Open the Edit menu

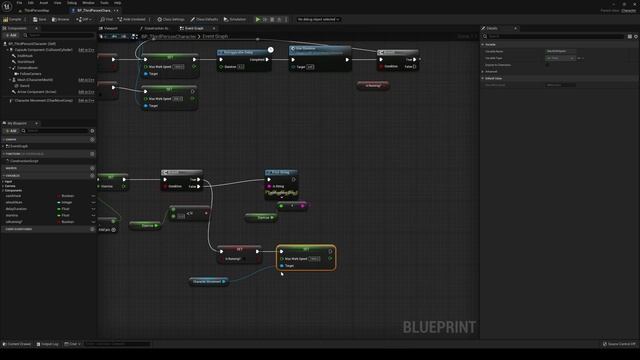tap(31, 3)
